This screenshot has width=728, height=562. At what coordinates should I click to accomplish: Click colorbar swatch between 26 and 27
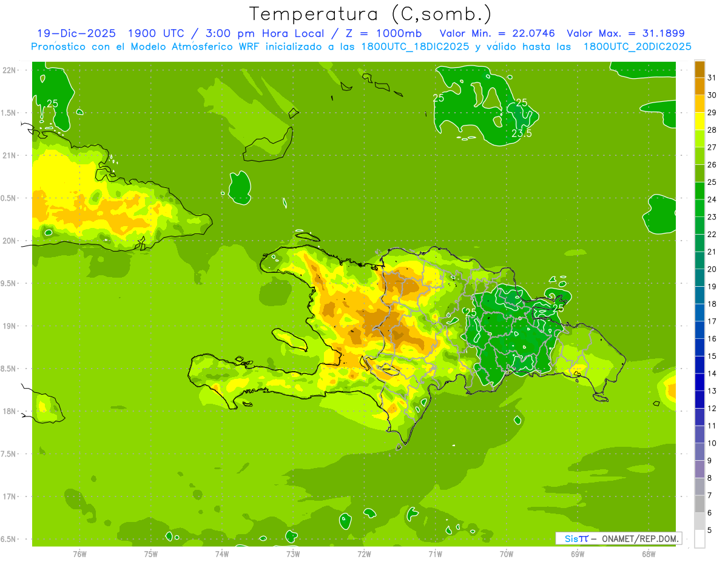tap(699, 156)
